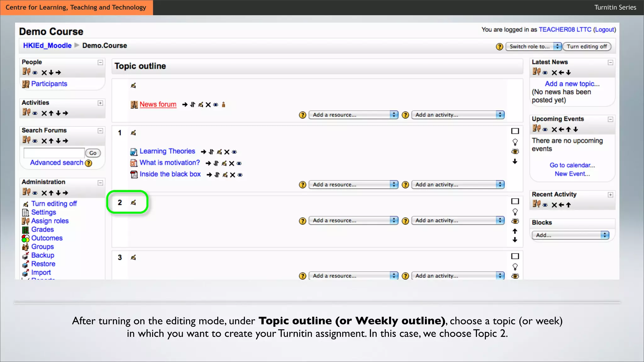Delete the Learning Theories resource

coord(227,152)
